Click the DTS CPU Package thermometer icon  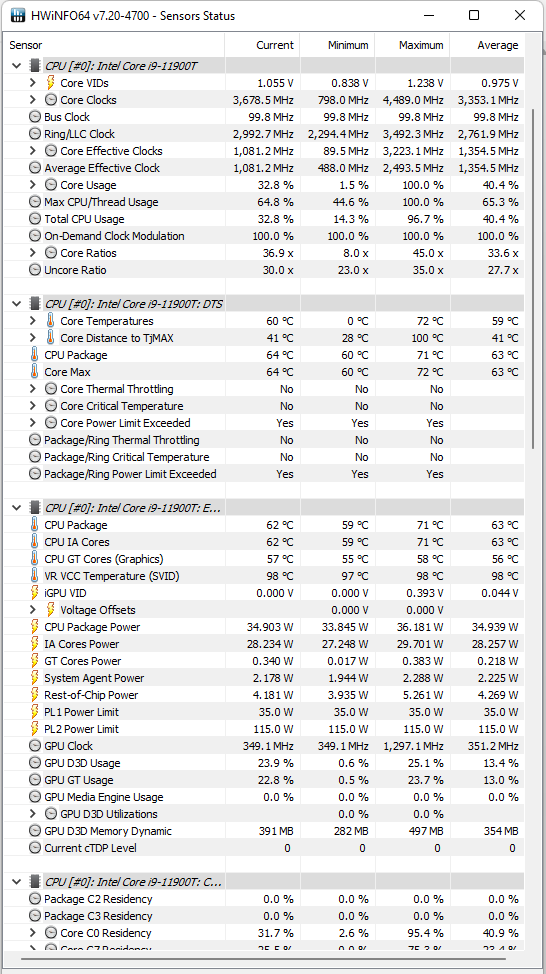point(35,355)
